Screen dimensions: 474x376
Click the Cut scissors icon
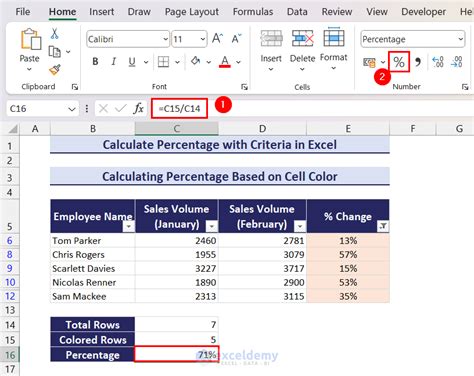coord(54,34)
